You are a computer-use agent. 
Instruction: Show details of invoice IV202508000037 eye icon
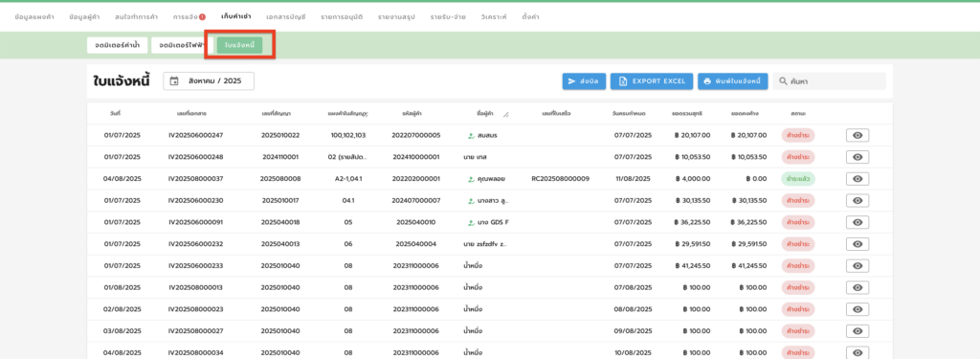857,179
